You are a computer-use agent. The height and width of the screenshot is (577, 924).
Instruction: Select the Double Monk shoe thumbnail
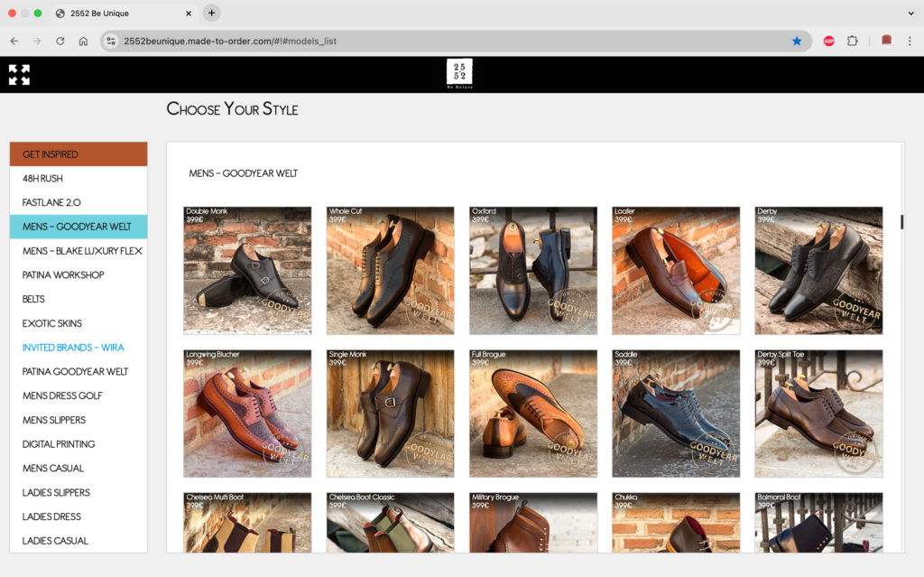click(x=247, y=271)
